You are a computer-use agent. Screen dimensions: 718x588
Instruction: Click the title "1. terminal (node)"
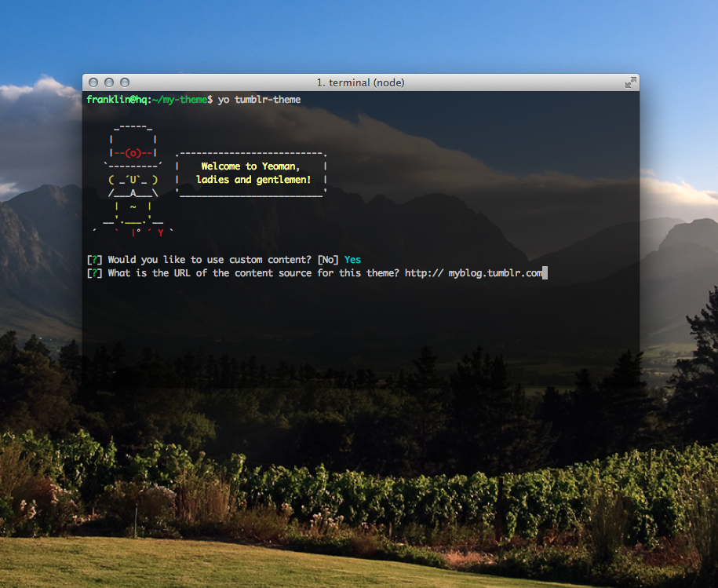[360, 83]
